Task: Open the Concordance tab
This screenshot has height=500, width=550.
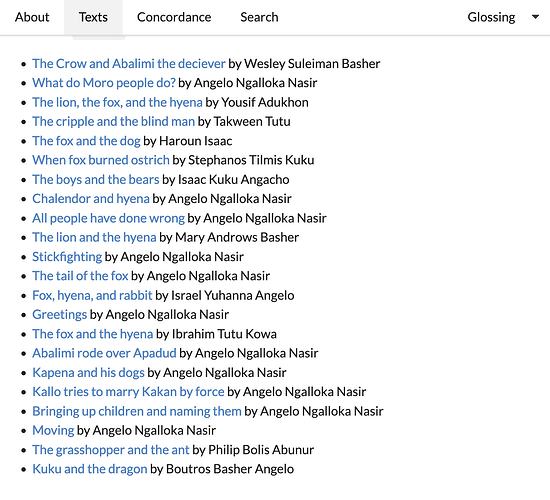Action: [174, 17]
